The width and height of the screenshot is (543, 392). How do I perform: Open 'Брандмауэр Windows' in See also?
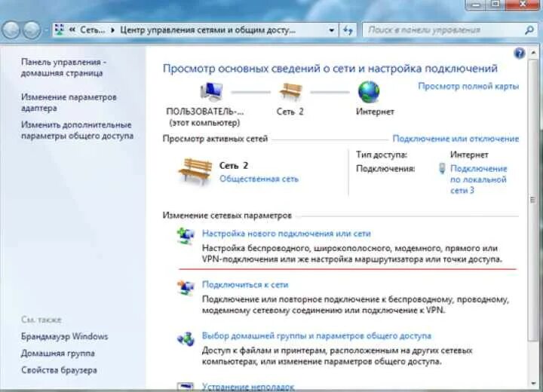pos(64,336)
